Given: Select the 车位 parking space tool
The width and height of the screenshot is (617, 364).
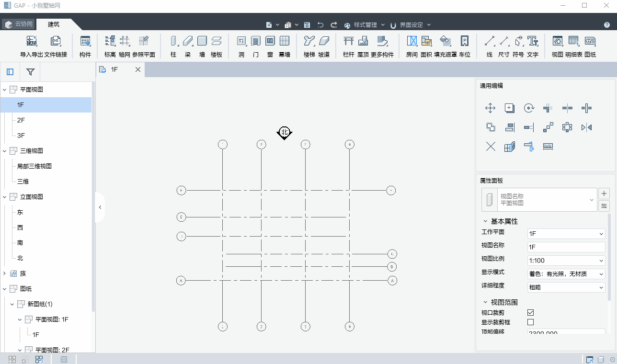Looking at the screenshot, I should [x=465, y=46].
